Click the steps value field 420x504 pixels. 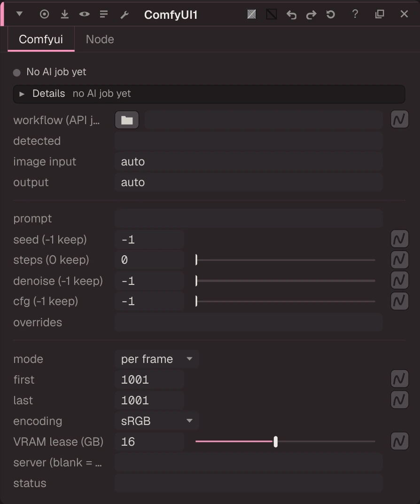tap(149, 260)
